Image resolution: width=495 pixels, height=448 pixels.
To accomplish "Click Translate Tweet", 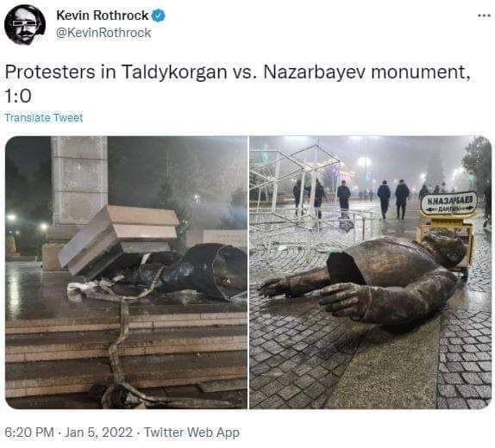I will 44,118.
